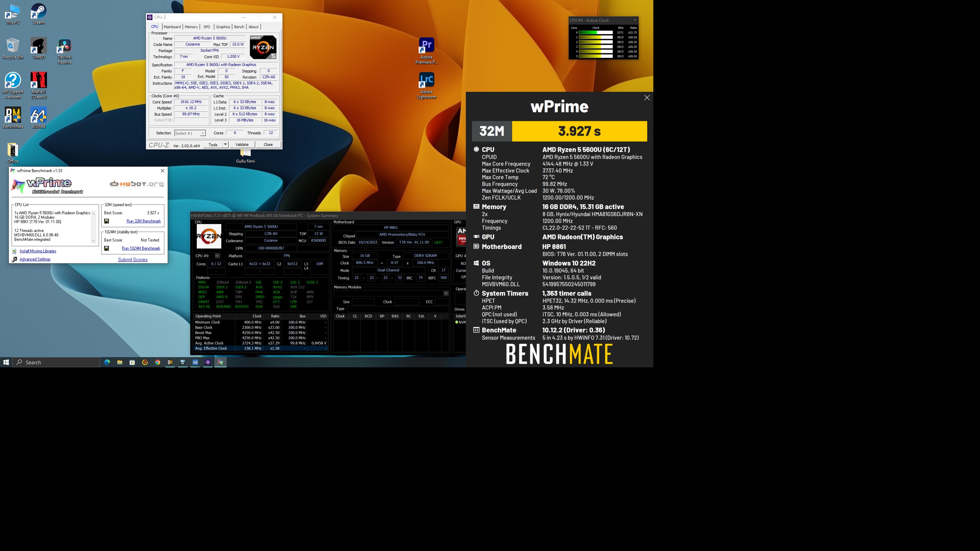Switch to the Mainboard tab in CPU-Z
Image resolution: width=980 pixels, height=551 pixels.
[x=172, y=27]
